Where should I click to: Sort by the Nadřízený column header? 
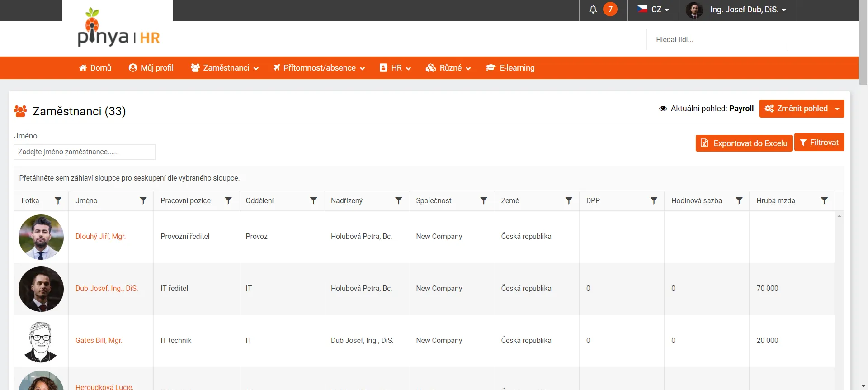pos(347,201)
